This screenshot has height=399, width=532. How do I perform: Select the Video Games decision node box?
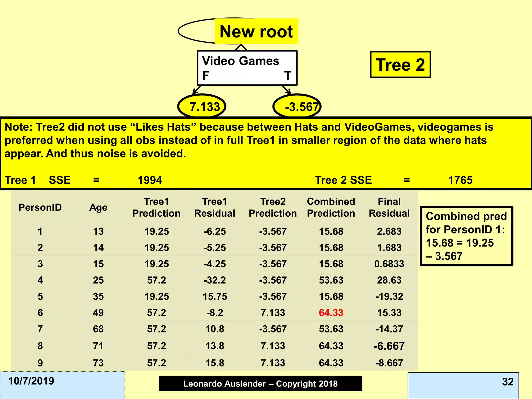click(247, 68)
